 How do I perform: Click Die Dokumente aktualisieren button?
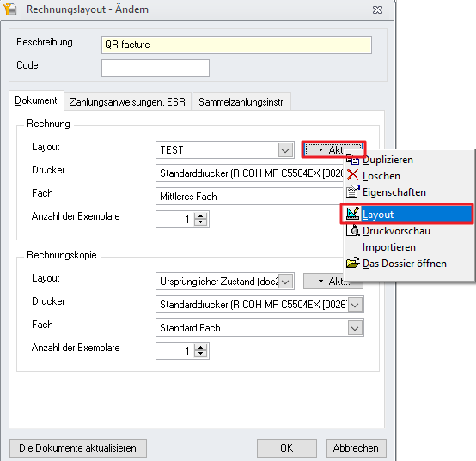tap(78, 448)
